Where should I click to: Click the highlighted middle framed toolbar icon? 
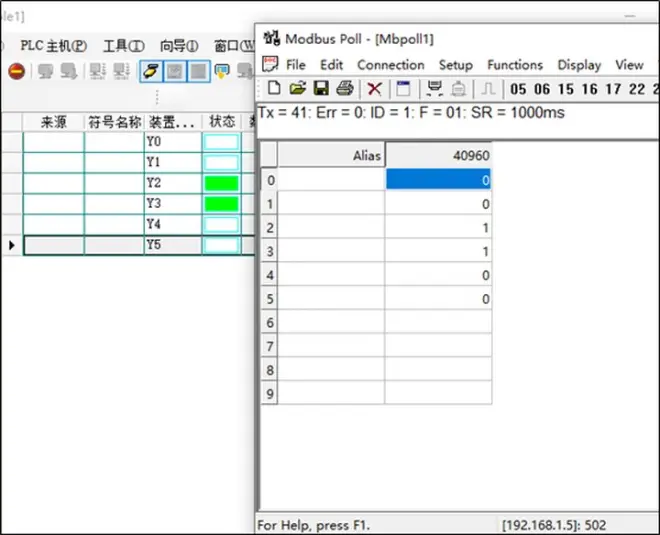click(x=175, y=71)
